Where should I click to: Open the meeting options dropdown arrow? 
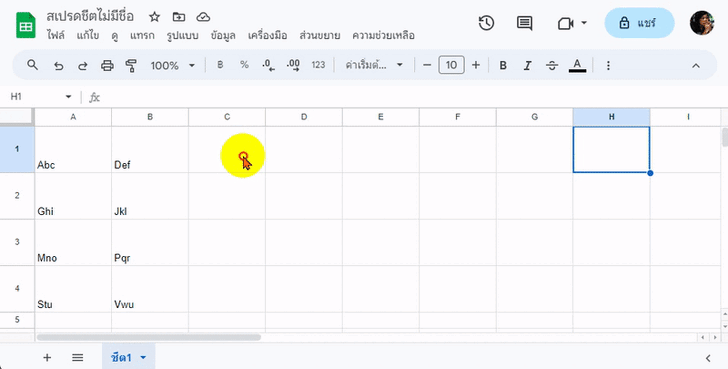tap(584, 23)
